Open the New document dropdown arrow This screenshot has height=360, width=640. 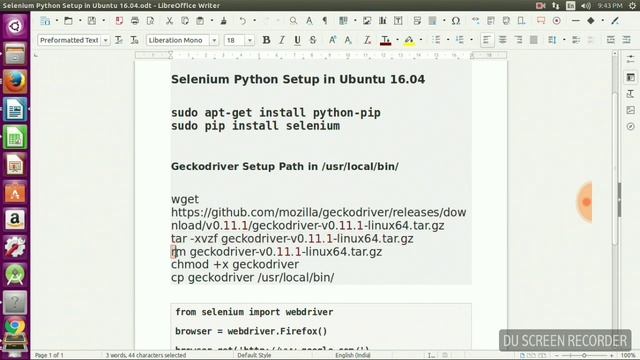[x=57, y=21]
